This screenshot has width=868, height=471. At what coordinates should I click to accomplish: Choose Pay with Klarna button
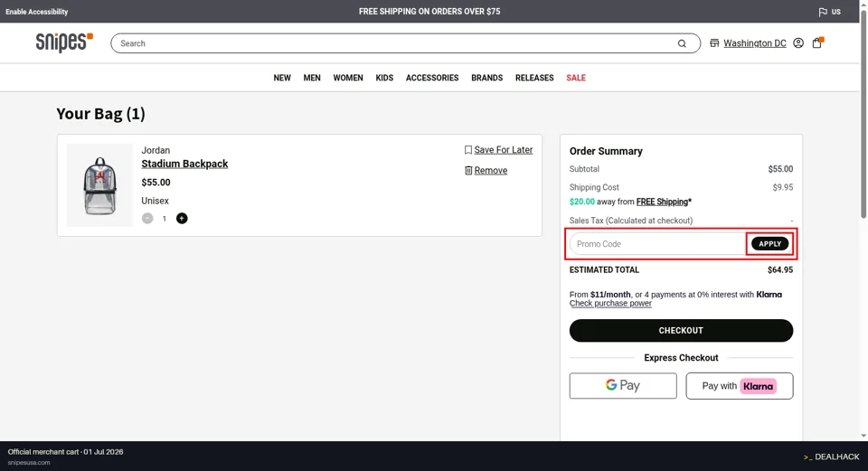click(x=739, y=386)
